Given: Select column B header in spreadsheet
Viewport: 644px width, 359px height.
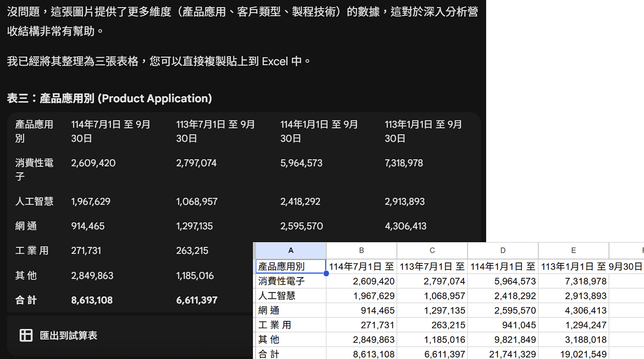Looking at the screenshot, I should 361,251.
